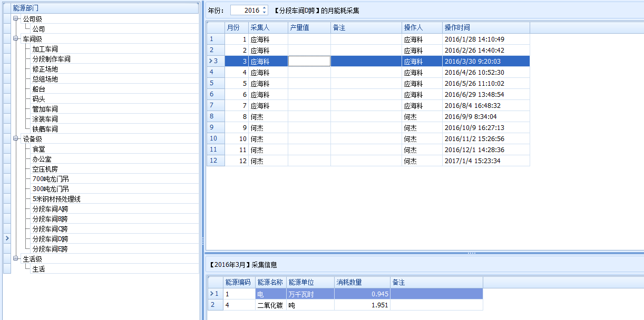The width and height of the screenshot is (644, 320).
Task: Click the 产量值 cell in month 3 row
Action: point(309,62)
